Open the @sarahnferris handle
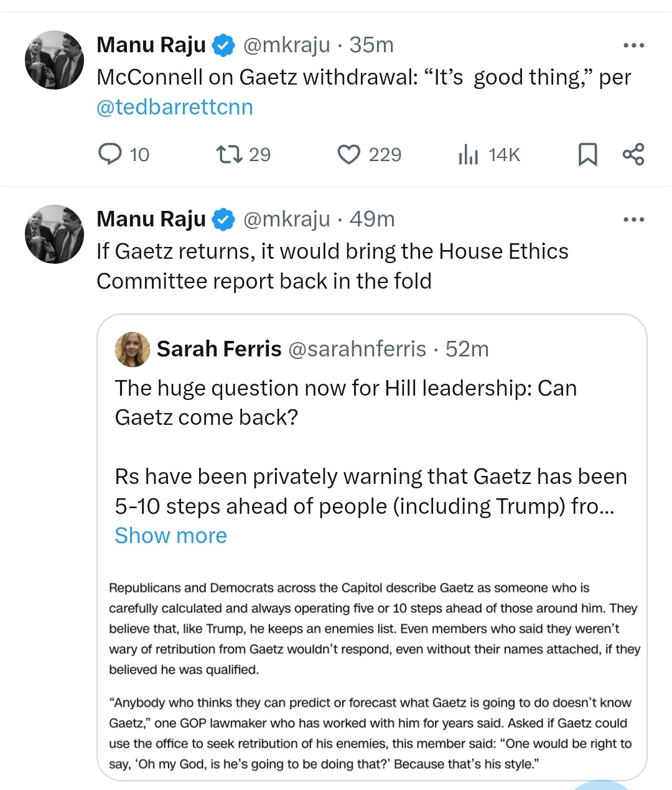Image resolution: width=672 pixels, height=790 pixels. click(358, 349)
